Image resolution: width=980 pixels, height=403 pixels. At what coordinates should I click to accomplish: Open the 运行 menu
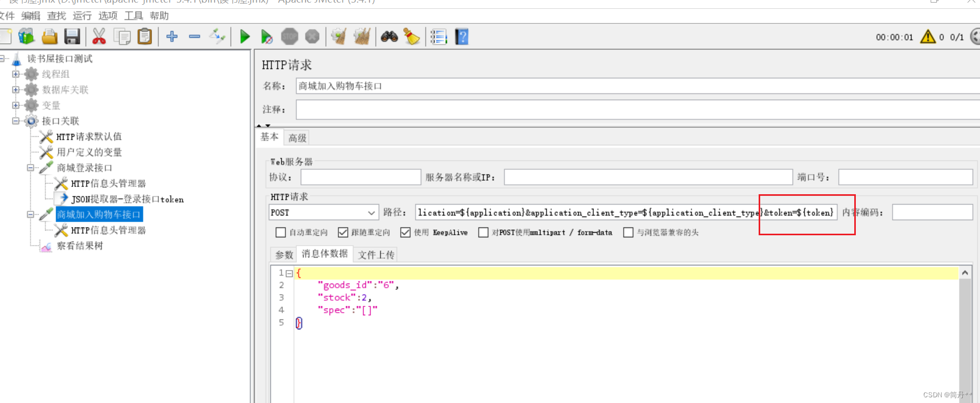(x=82, y=16)
